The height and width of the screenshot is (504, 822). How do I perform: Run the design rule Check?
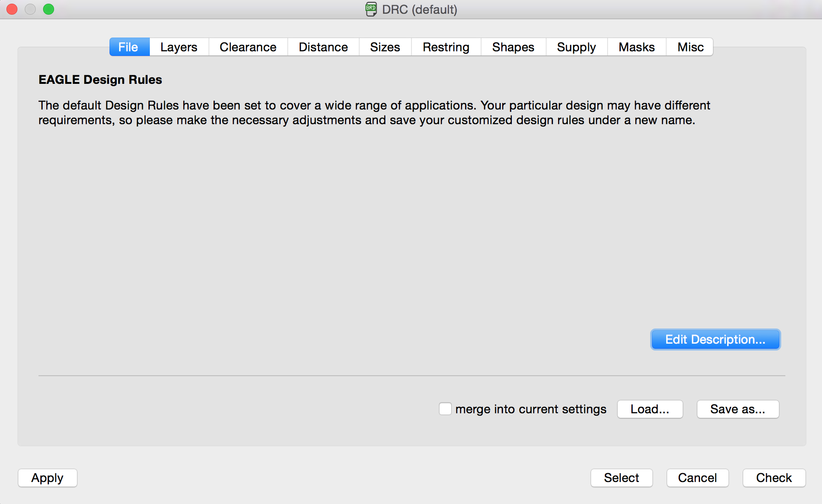pos(774,478)
